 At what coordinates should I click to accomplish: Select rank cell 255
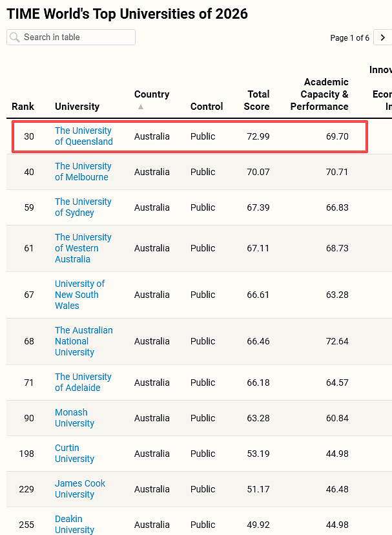pos(26,525)
